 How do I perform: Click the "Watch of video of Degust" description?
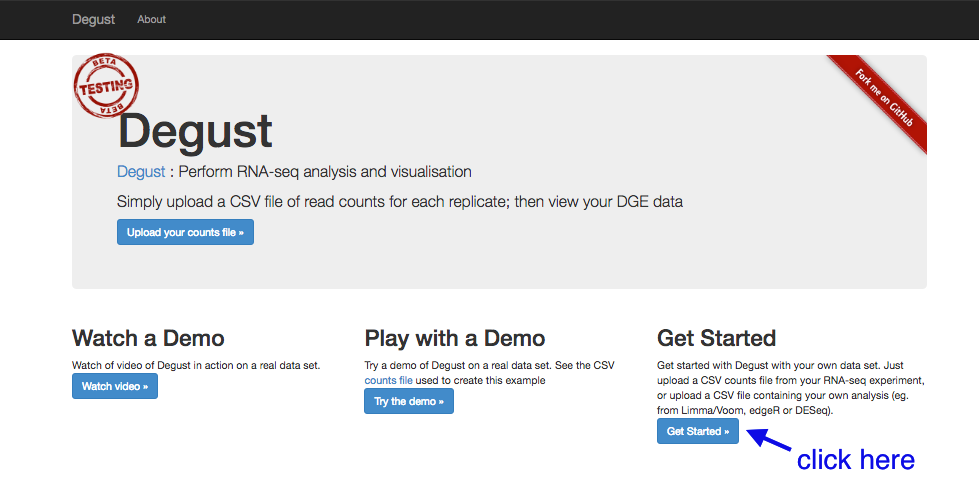tap(196, 365)
